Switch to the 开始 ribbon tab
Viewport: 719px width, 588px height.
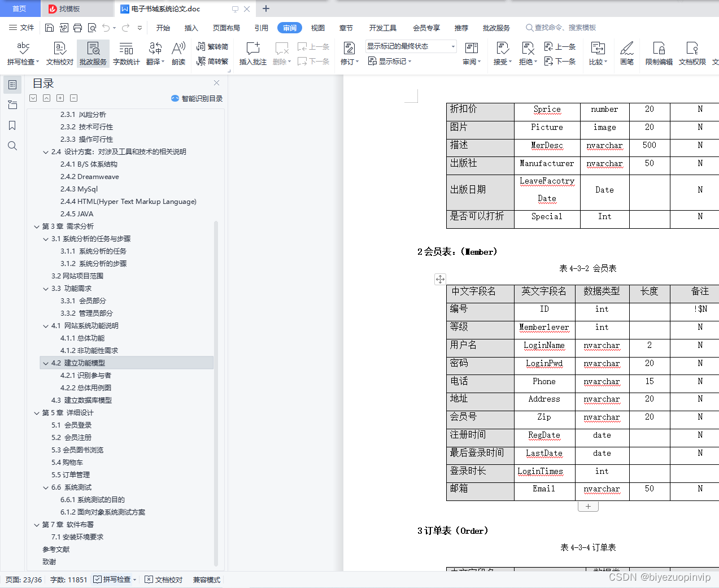(x=163, y=28)
